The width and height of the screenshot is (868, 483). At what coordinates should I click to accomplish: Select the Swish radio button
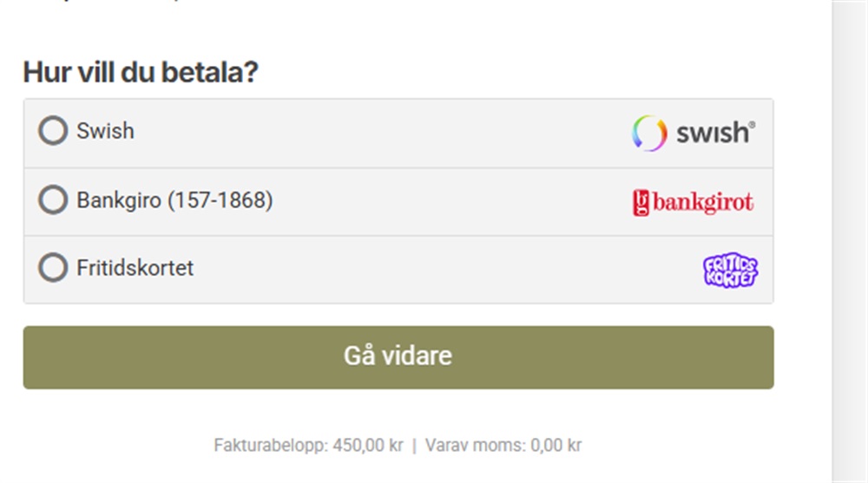(x=53, y=132)
